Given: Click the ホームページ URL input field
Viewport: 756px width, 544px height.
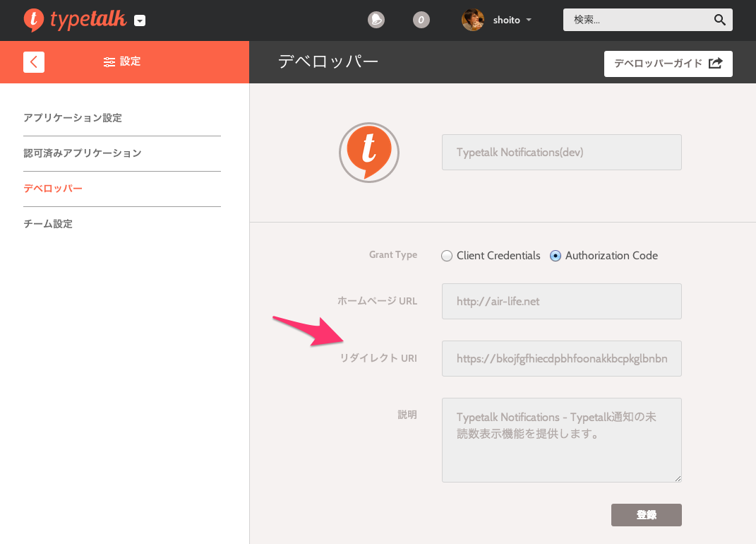Looking at the screenshot, I should coord(562,301).
